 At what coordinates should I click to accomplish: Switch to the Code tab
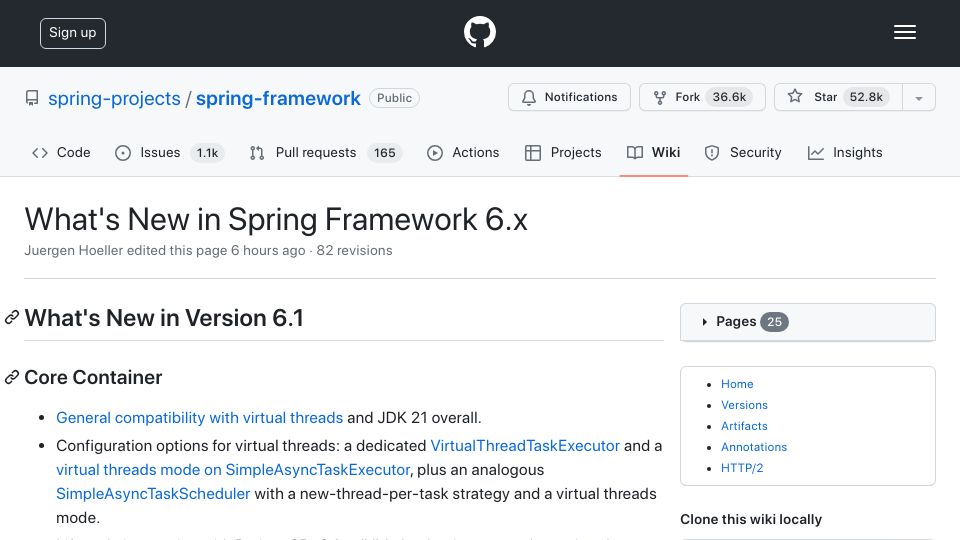[x=61, y=152]
